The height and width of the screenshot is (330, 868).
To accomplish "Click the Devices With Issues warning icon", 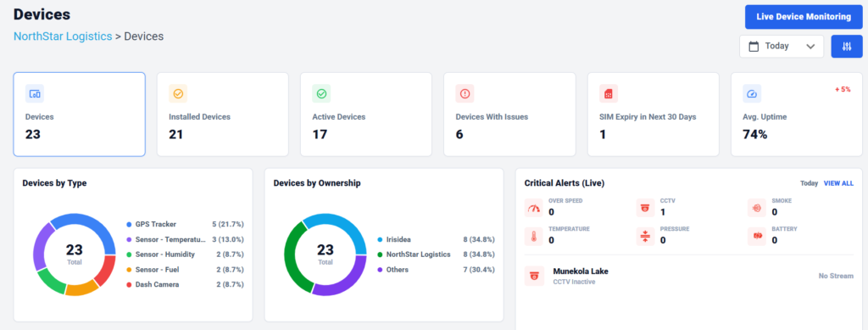I will pyautogui.click(x=465, y=93).
